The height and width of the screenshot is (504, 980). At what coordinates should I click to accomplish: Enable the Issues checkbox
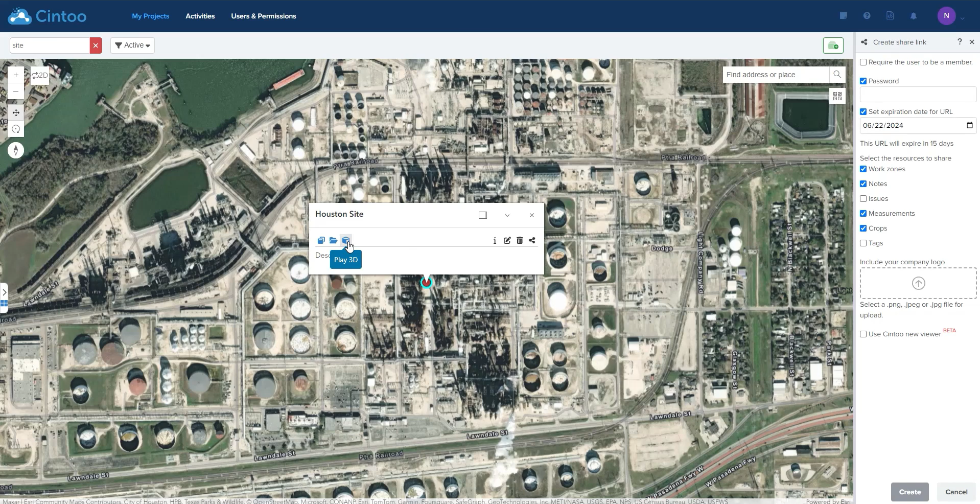(864, 198)
